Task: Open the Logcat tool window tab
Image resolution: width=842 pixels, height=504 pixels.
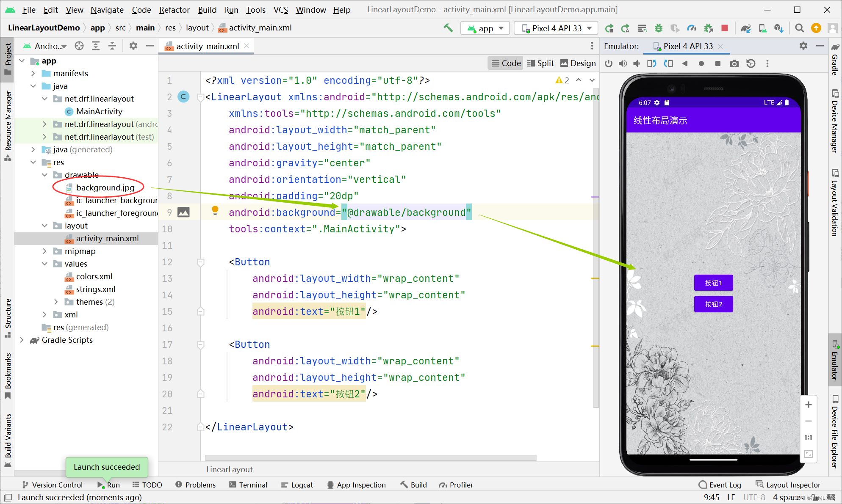Action: 297,485
